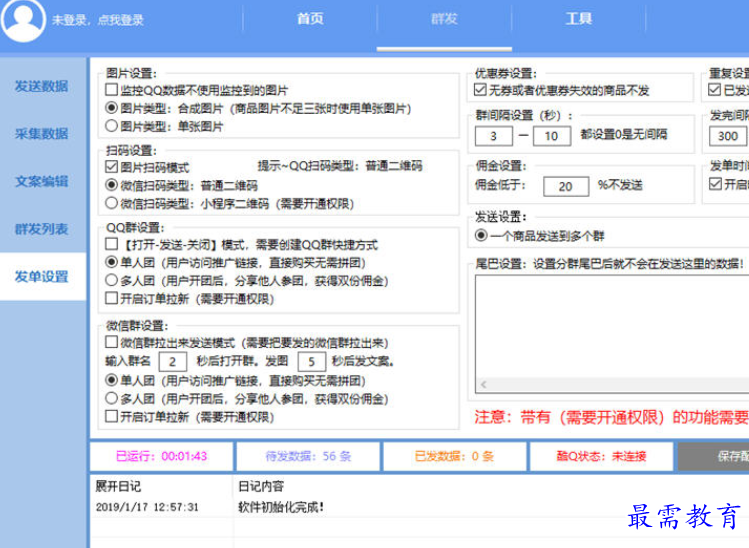Viewport: 749px width, 548px height.
Task: Enable 微信群拉出来发送模式 checkbox
Action: (x=111, y=342)
